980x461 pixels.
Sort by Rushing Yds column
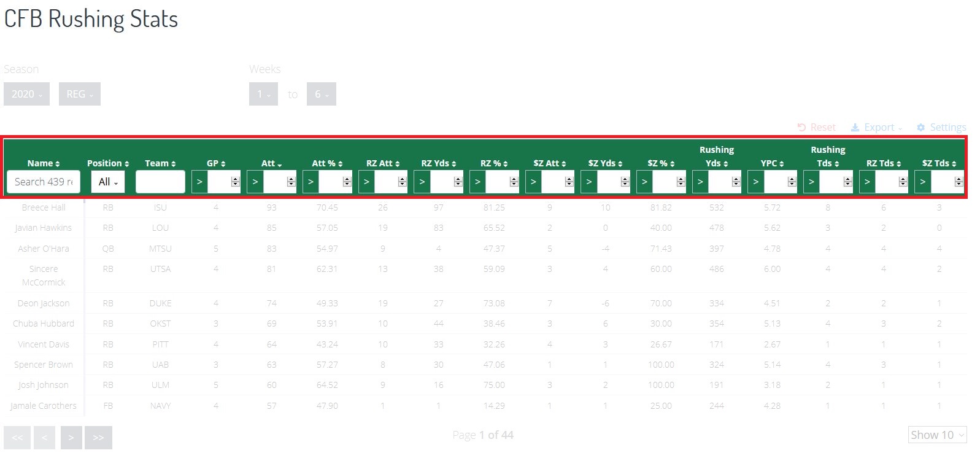pos(716,157)
